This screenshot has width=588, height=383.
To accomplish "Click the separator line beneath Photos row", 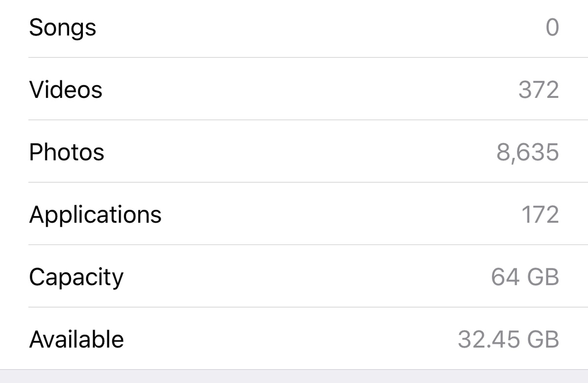I will click(308, 182).
